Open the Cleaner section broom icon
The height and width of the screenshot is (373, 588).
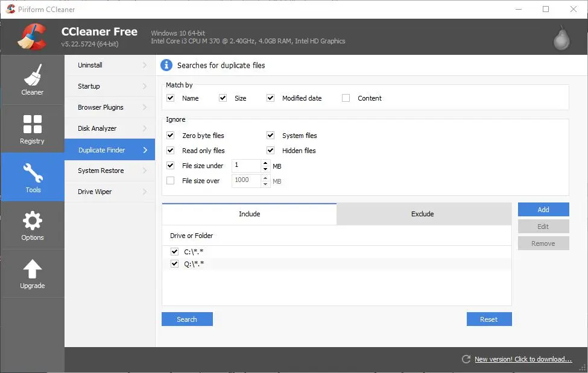[x=33, y=75]
